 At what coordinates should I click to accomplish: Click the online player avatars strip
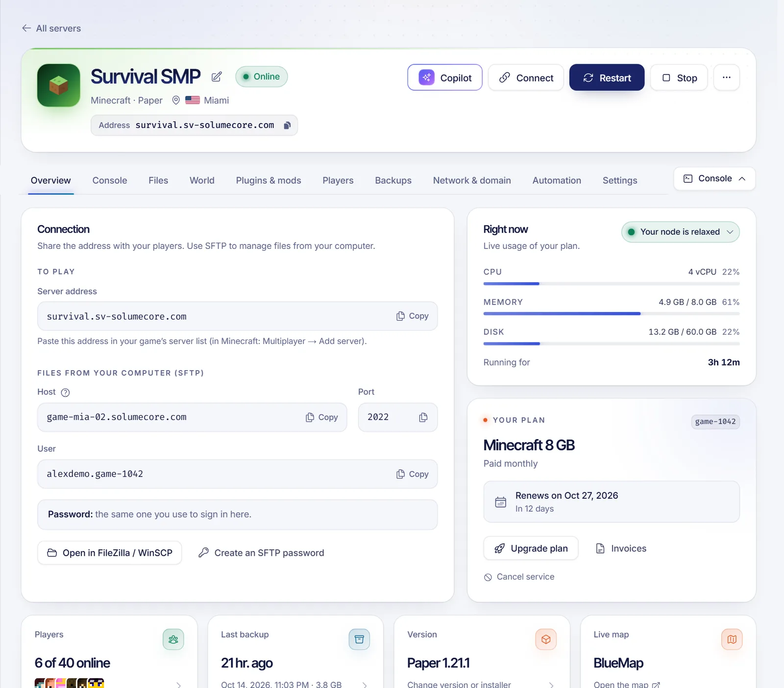tap(69, 683)
